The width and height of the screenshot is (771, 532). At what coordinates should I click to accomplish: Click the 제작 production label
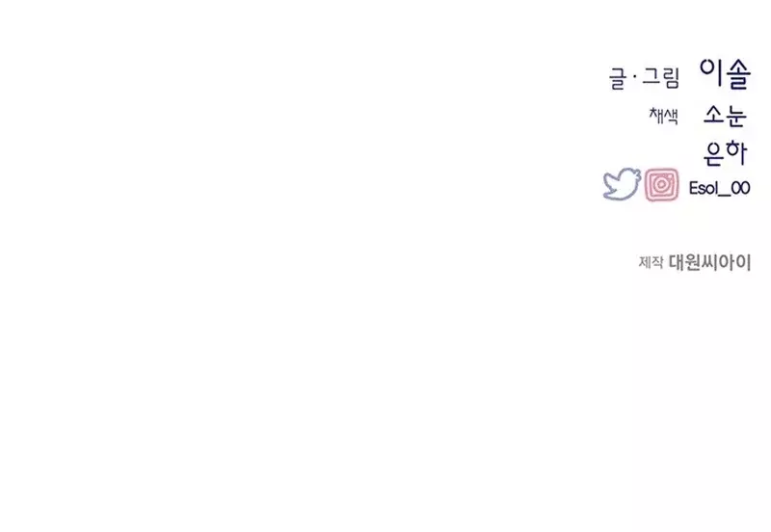pyautogui.click(x=651, y=262)
